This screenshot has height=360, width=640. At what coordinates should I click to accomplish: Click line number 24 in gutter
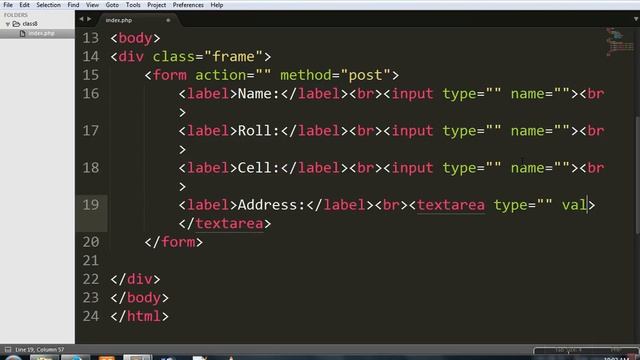[x=91, y=316]
